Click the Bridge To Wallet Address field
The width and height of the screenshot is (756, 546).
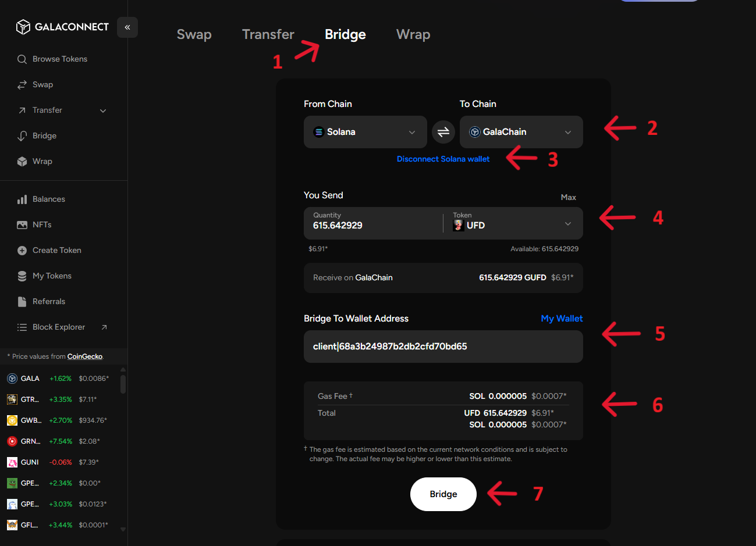(x=443, y=347)
